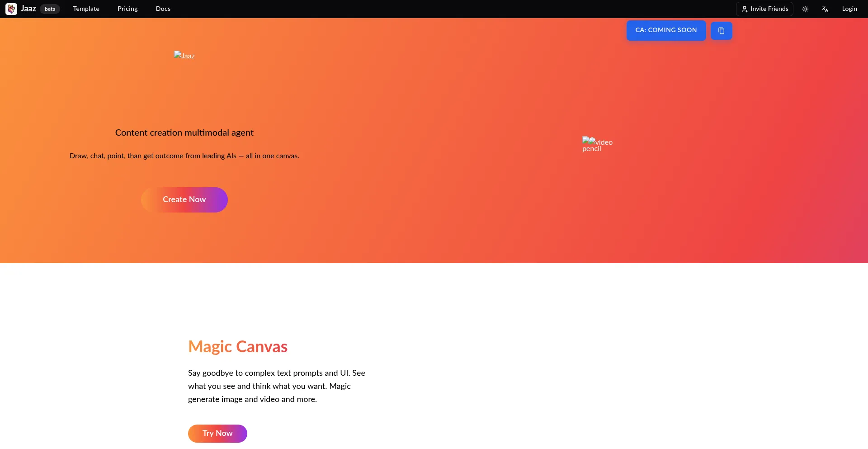Toggle the light/dark theme sun icon
The width and height of the screenshot is (868, 449).
[805, 9]
